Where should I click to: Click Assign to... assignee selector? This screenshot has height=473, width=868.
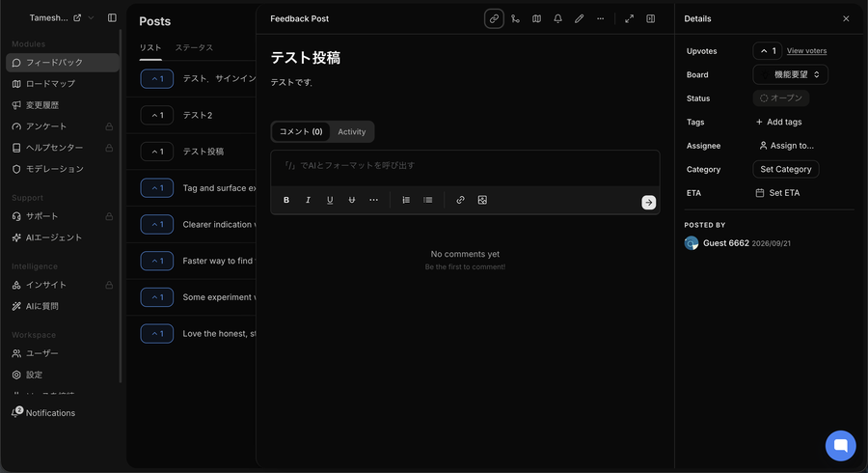pos(786,146)
